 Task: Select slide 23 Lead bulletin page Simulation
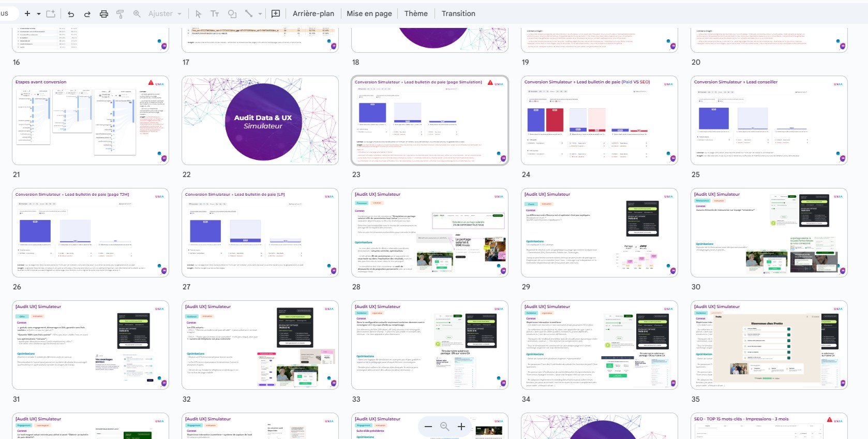point(430,121)
